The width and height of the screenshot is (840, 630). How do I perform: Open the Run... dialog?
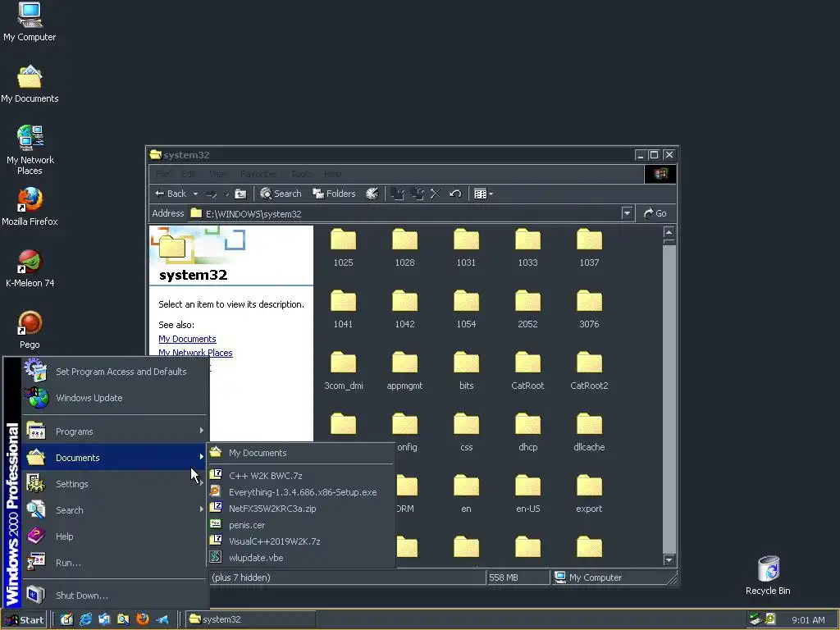114,563
